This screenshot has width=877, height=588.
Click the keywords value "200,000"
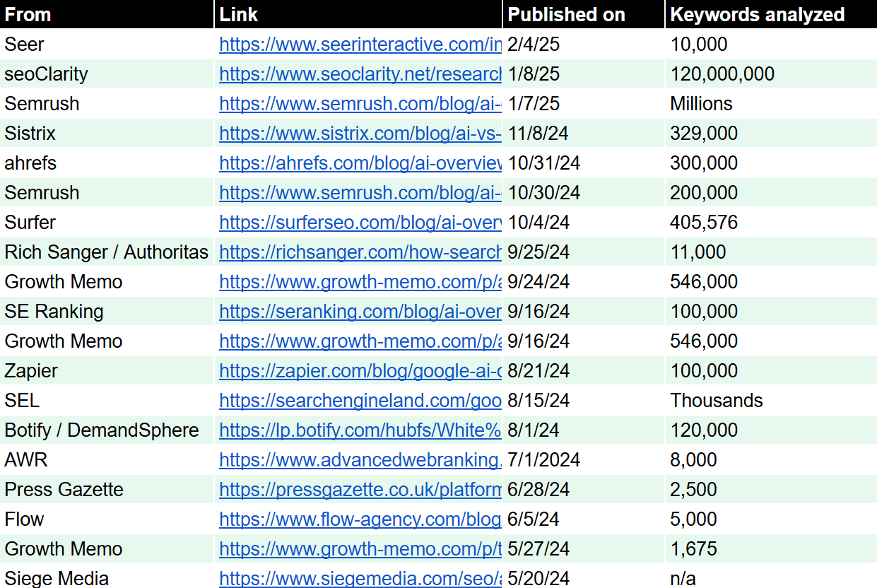704,193
